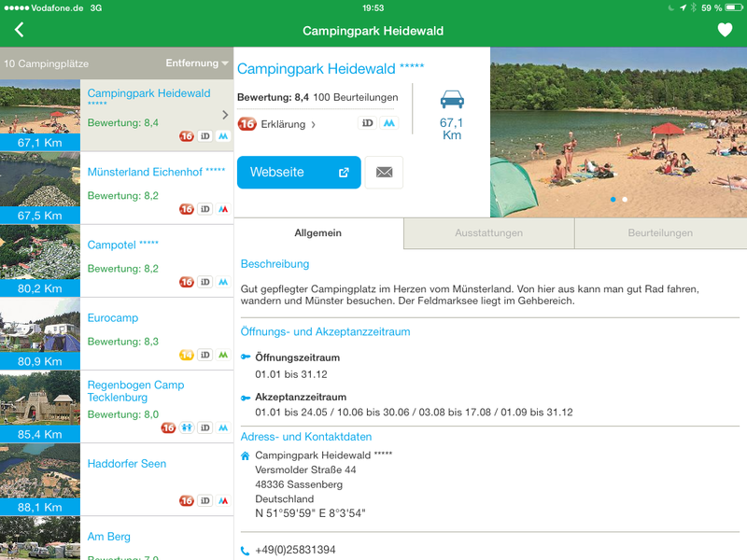Tap the phone icon next to number
The width and height of the screenshot is (747, 560).
(245, 551)
